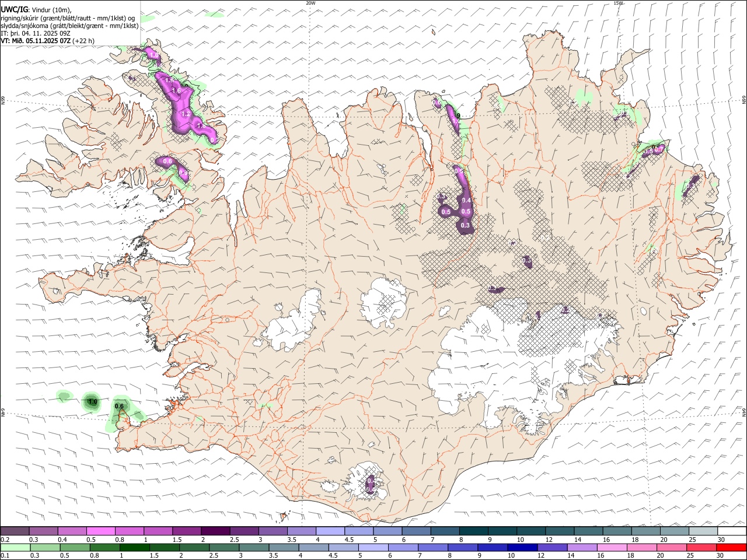747x560 pixels.
Task: Click the 0.6 value on the green Reykjanes rain area
Action: coord(120,406)
